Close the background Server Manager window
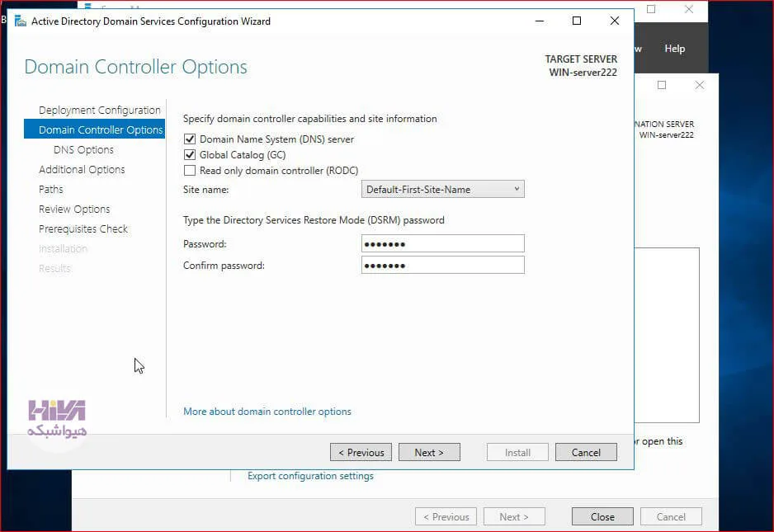This screenshot has height=532, width=774. point(689,9)
